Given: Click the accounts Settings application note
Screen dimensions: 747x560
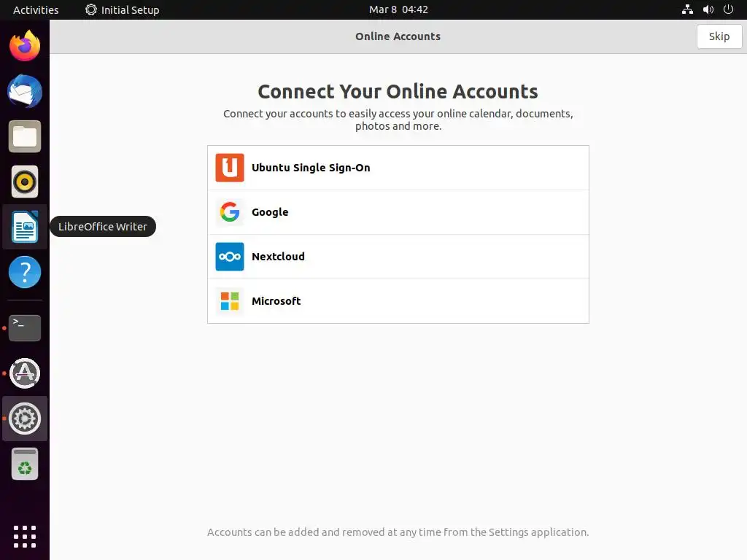Looking at the screenshot, I should point(398,532).
